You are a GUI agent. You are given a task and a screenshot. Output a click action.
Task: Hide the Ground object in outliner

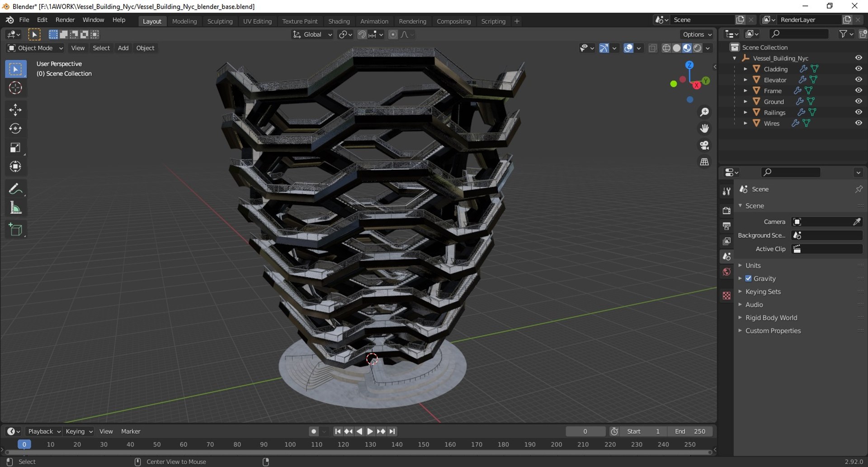coord(859,101)
